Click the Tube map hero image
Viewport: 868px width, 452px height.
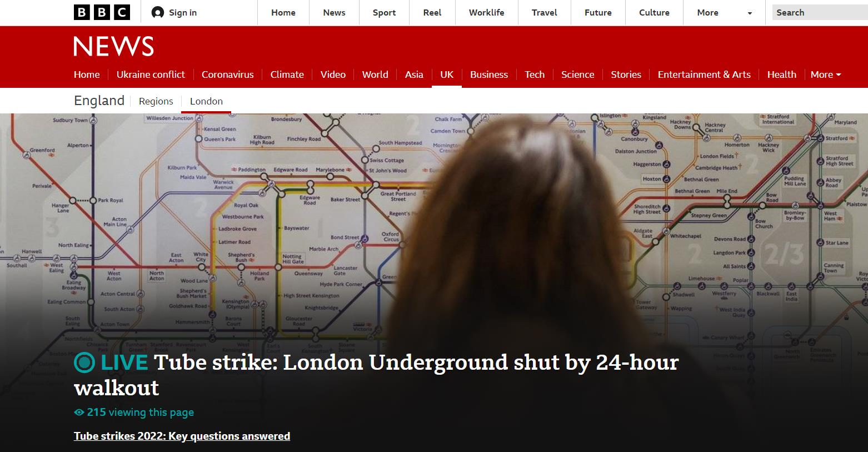point(433,228)
